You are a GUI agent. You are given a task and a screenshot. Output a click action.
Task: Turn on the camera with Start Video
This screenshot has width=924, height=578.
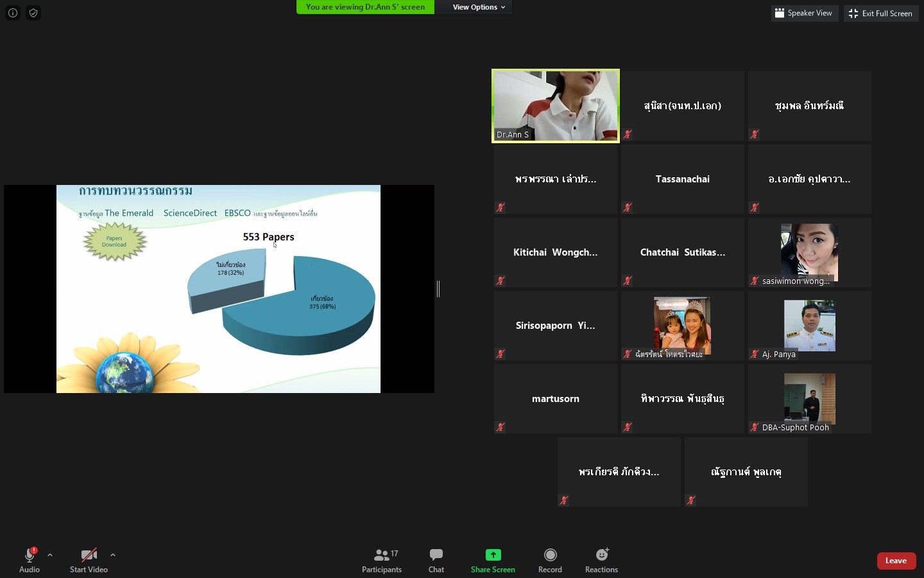[x=89, y=560]
